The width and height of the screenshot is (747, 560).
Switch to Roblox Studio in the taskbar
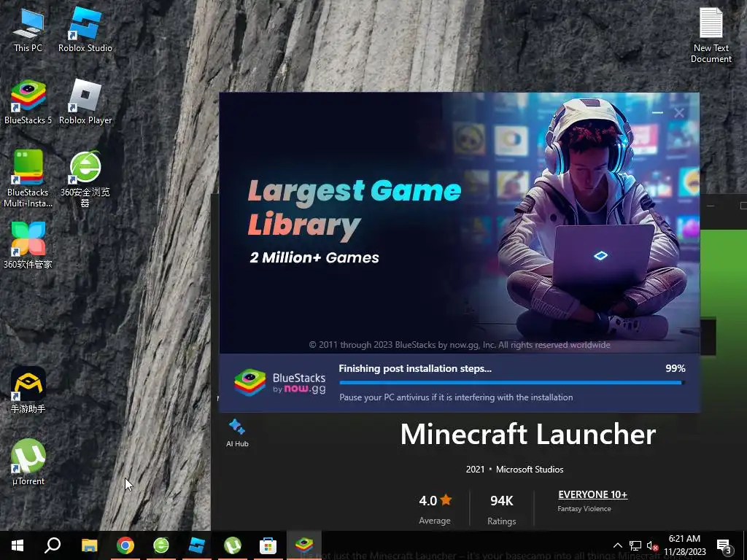click(197, 545)
